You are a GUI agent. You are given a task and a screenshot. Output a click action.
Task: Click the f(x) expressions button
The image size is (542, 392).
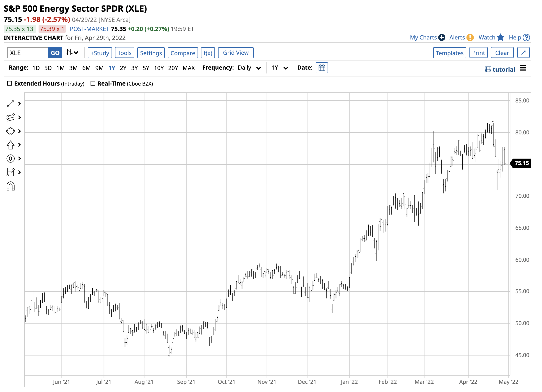coord(208,53)
